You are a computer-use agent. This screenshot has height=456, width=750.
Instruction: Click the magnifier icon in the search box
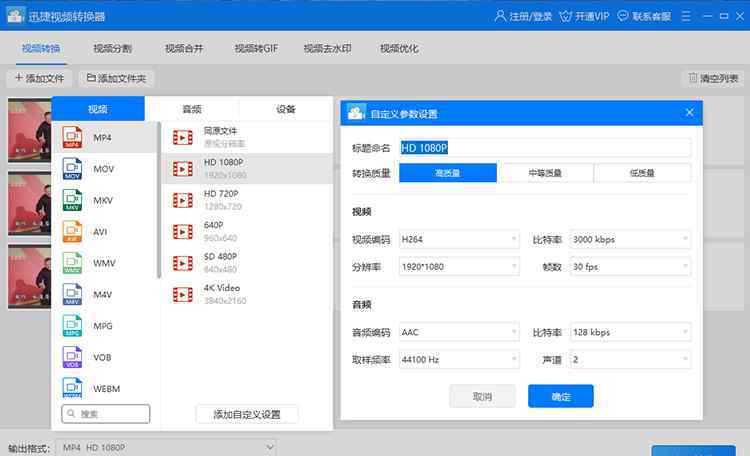coord(71,413)
